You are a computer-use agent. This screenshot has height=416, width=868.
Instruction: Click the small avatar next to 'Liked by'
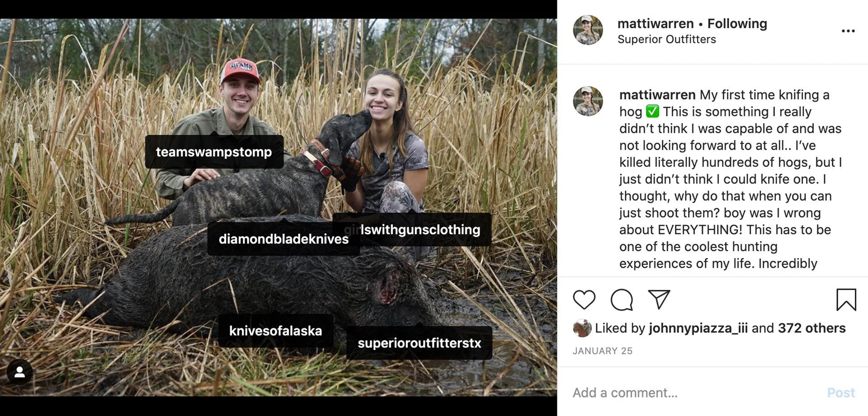point(582,328)
